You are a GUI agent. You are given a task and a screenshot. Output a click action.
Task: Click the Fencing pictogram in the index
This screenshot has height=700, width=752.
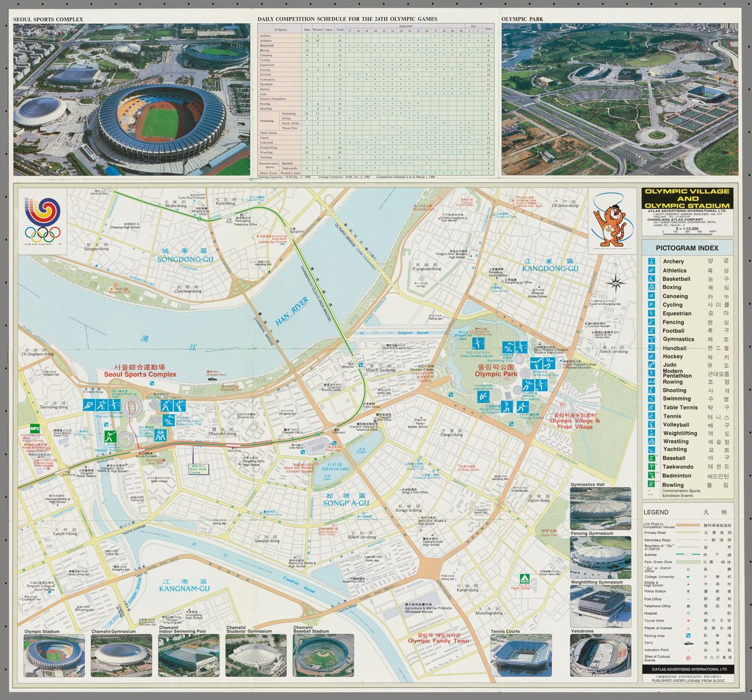pos(652,322)
